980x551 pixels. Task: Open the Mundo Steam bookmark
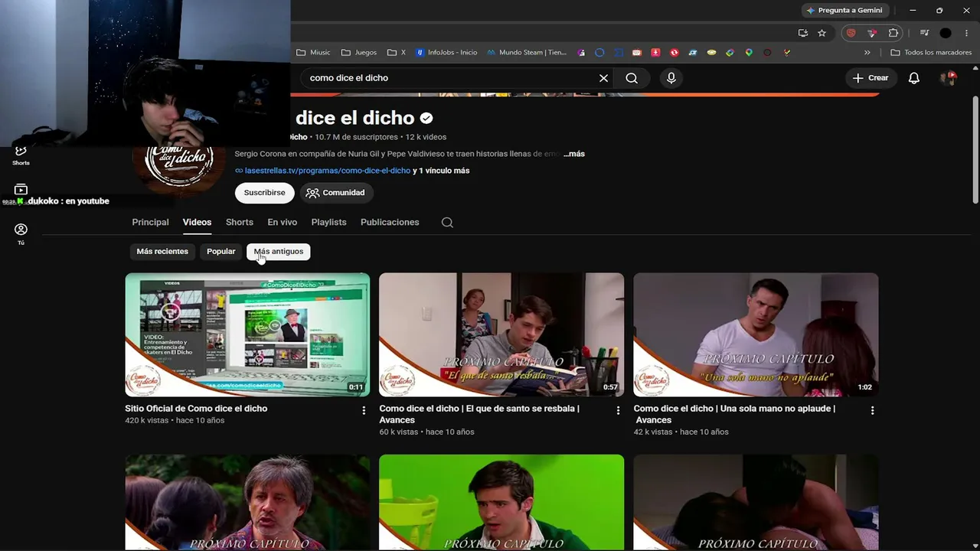[527, 53]
